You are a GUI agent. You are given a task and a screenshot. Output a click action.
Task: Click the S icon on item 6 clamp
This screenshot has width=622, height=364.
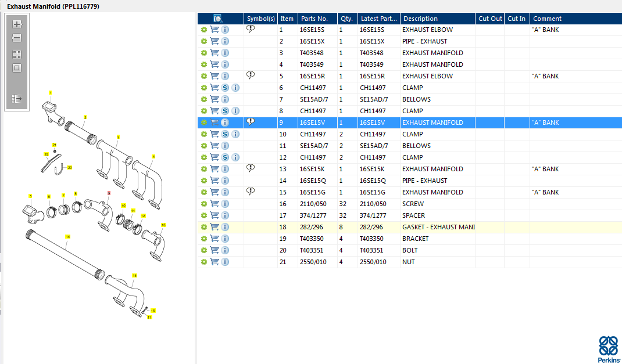(x=225, y=88)
